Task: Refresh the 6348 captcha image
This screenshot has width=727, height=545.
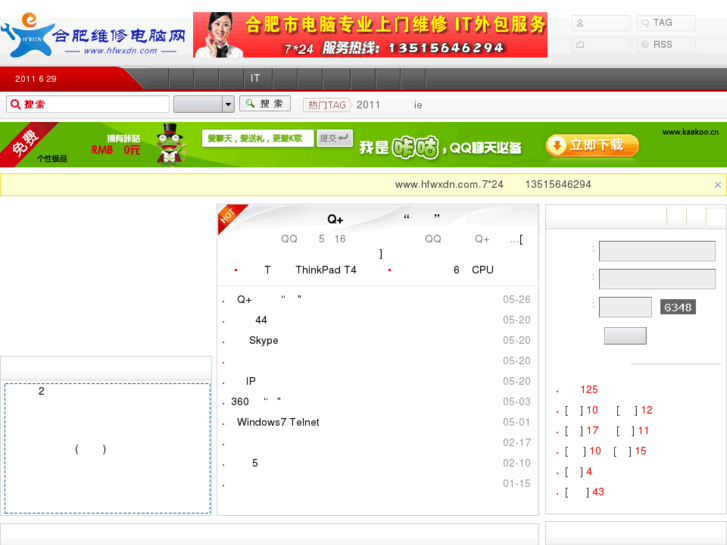Action: 678,307
